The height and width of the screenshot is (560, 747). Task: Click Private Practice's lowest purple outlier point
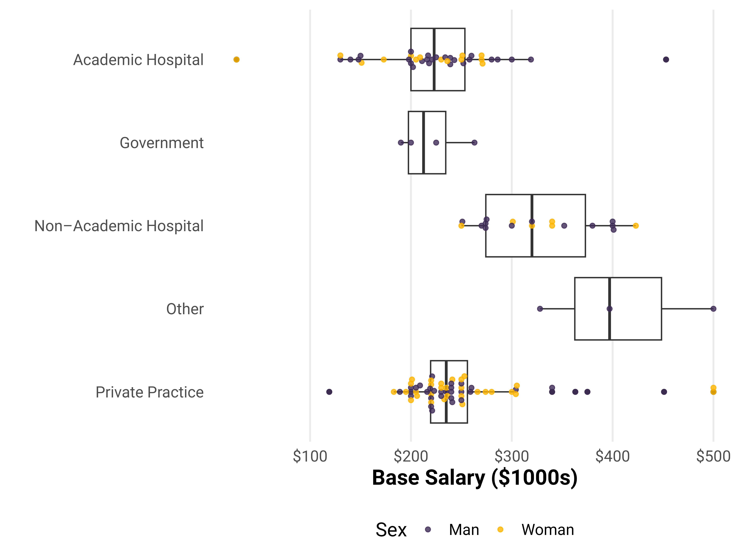[329, 392]
